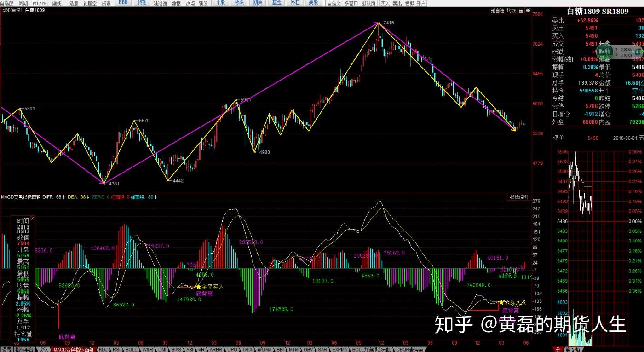This screenshot has width=644, height=352.
Task: Open the 周期 menu
Action: 23,3
